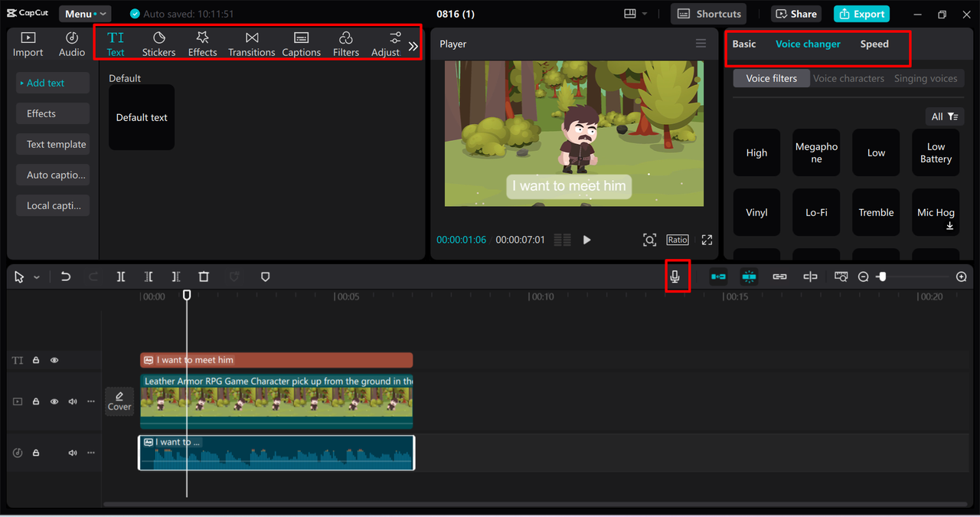This screenshot has height=517, width=980.
Task: Click the Export button
Action: pyautogui.click(x=861, y=14)
